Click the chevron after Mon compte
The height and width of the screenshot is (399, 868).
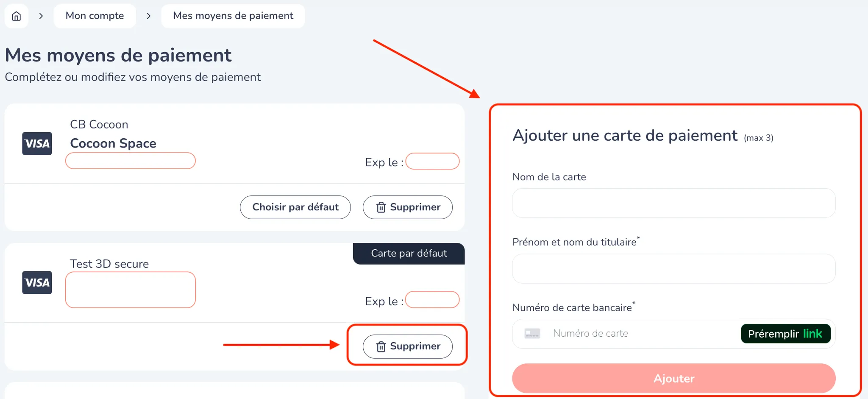click(x=148, y=16)
